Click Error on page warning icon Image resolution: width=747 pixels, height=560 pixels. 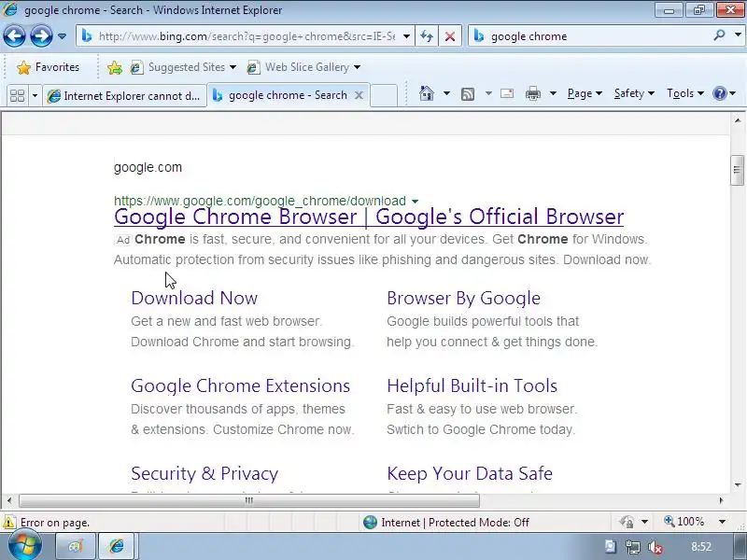(9, 523)
